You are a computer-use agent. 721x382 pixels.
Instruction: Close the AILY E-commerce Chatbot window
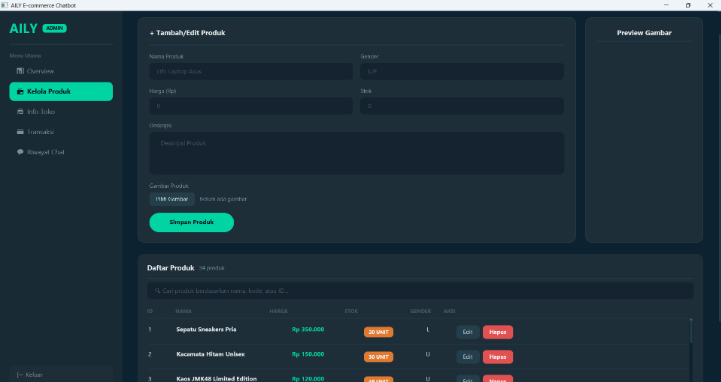710,5
